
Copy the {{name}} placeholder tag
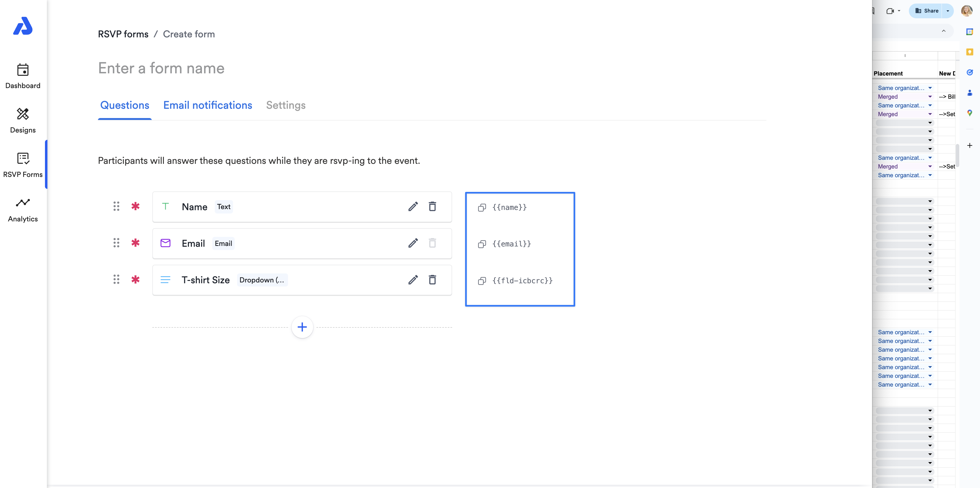pos(482,207)
